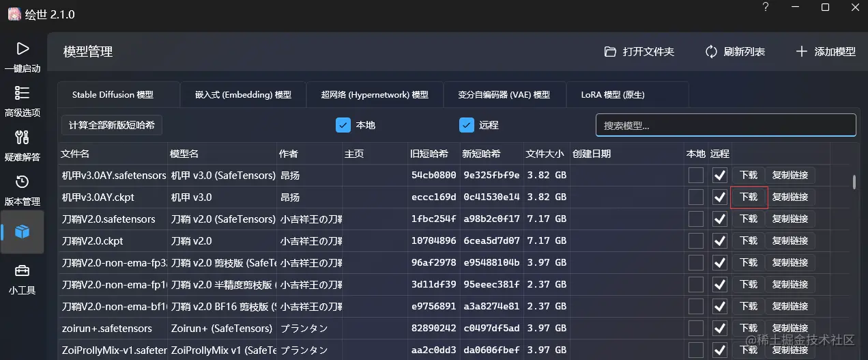Image resolution: width=868 pixels, height=360 pixels.
Task: Sort by 文件名 column header
Action: 113,154
